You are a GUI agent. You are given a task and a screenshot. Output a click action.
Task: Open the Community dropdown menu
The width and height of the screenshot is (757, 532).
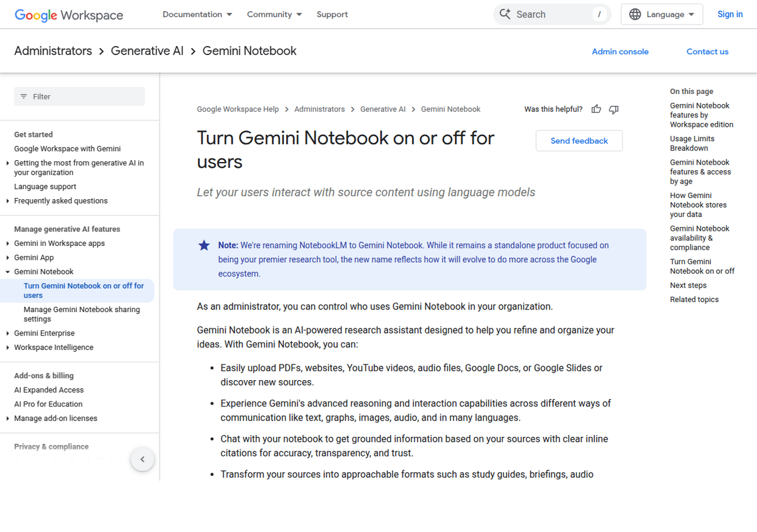[x=274, y=14]
